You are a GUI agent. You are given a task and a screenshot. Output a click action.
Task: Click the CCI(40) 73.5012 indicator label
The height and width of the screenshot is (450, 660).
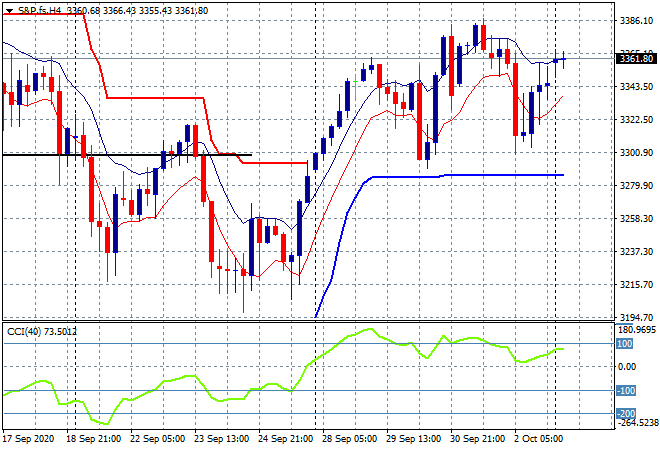(x=42, y=332)
